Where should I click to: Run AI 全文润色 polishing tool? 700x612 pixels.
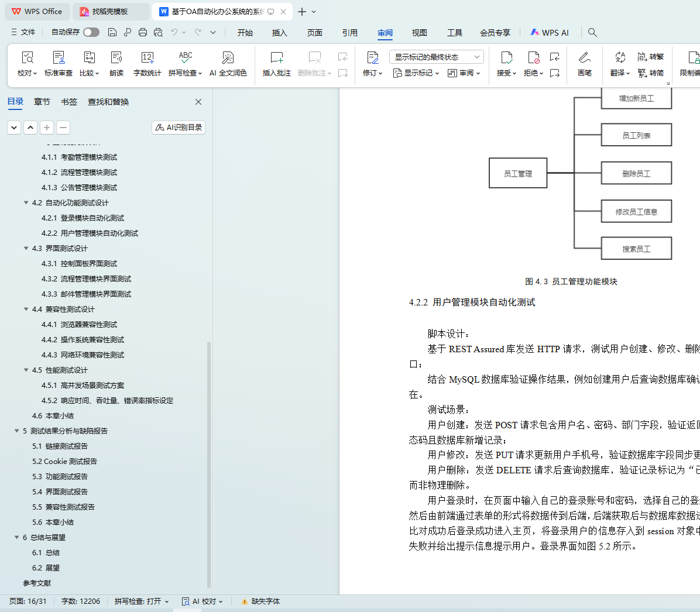[228, 58]
